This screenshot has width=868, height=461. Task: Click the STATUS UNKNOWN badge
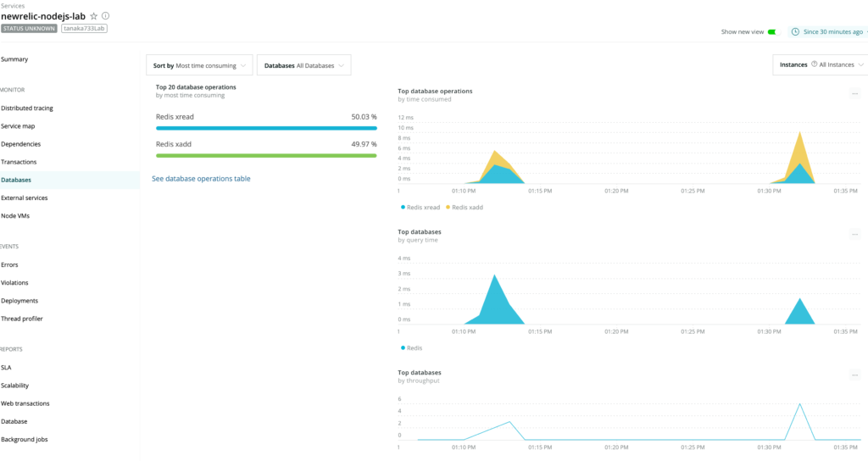tap(29, 28)
